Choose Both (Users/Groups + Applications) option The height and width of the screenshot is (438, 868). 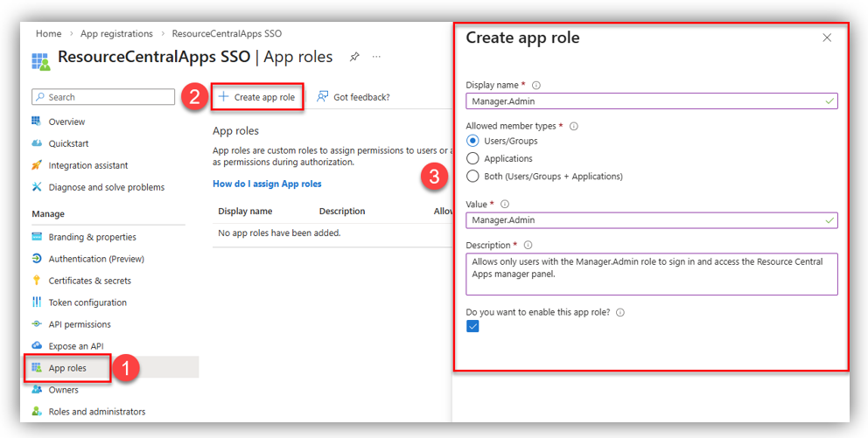coord(473,176)
